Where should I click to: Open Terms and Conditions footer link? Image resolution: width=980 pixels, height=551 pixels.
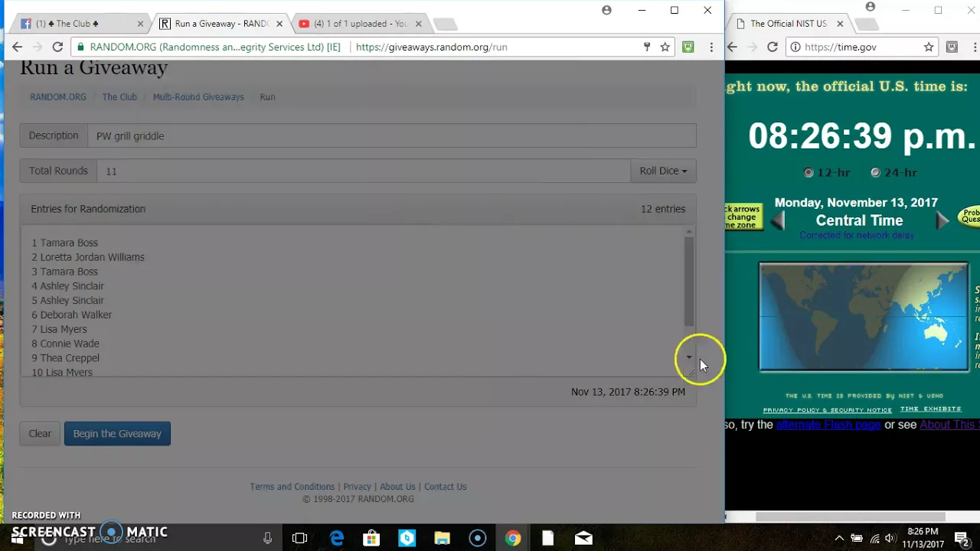point(292,487)
